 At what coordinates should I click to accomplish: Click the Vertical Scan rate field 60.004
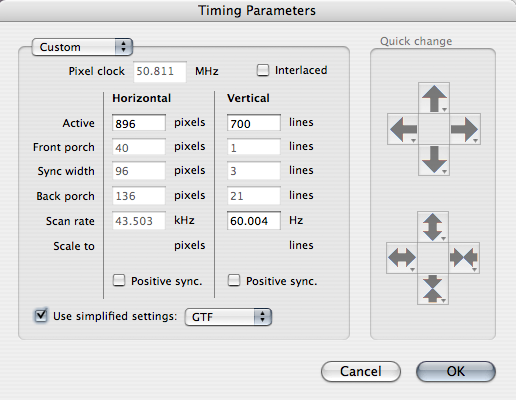click(x=254, y=220)
